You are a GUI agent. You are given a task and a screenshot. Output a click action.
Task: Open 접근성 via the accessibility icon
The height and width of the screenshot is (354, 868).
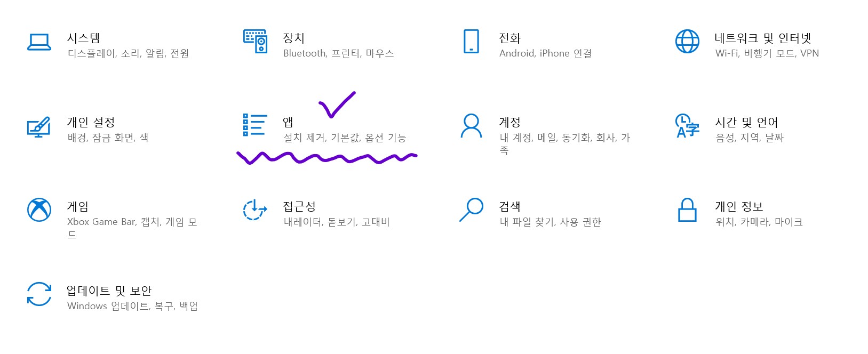coord(254,210)
